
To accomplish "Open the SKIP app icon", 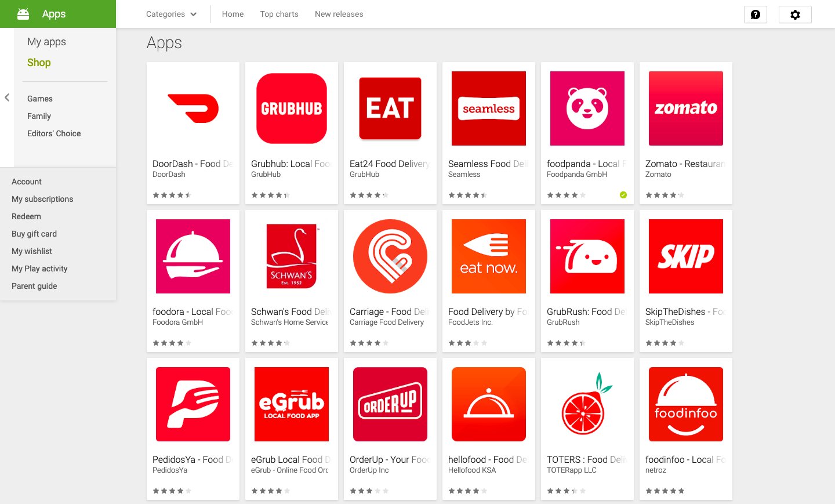I will [686, 256].
